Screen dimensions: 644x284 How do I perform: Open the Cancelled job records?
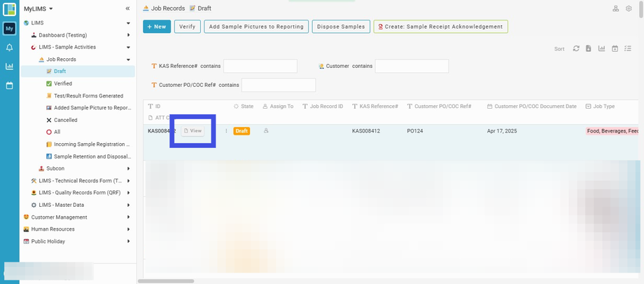[x=78, y=120]
